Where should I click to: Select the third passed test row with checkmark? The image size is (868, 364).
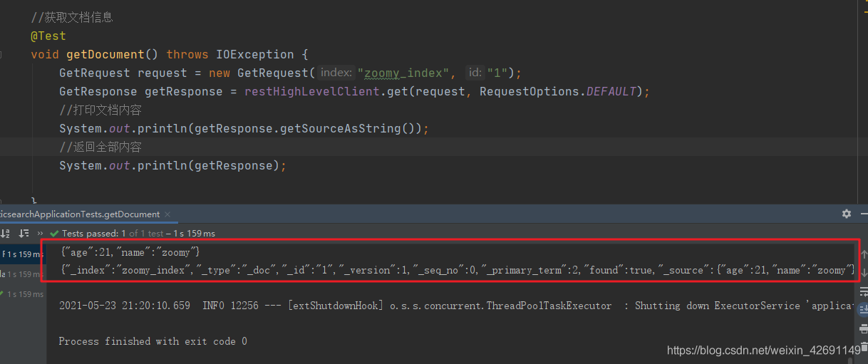click(x=22, y=294)
